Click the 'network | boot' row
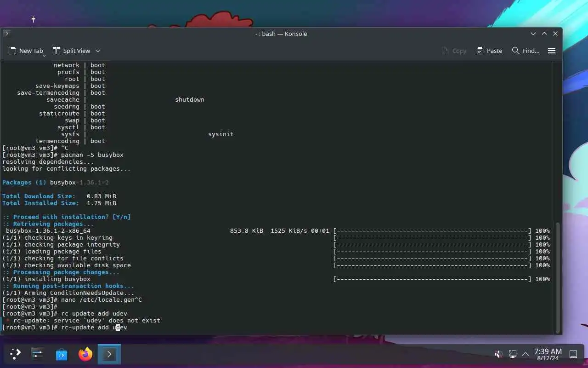The image size is (588, 368). [x=79, y=65]
